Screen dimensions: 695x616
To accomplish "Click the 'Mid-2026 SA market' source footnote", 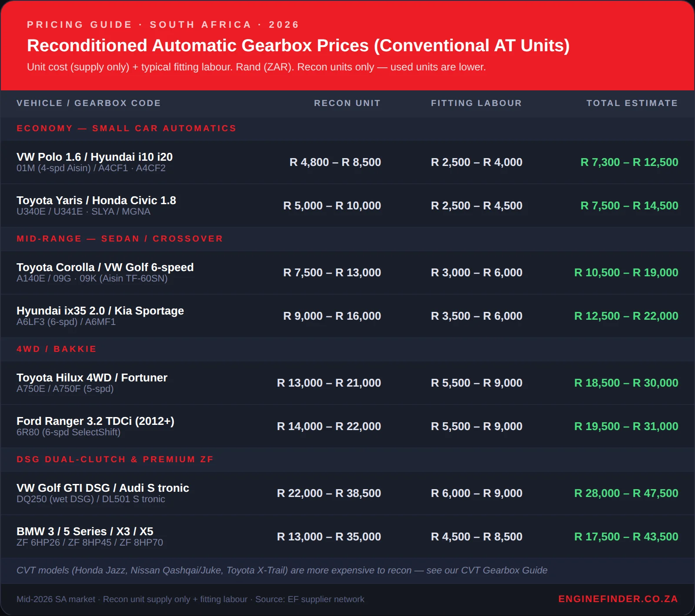I will pos(190,599).
